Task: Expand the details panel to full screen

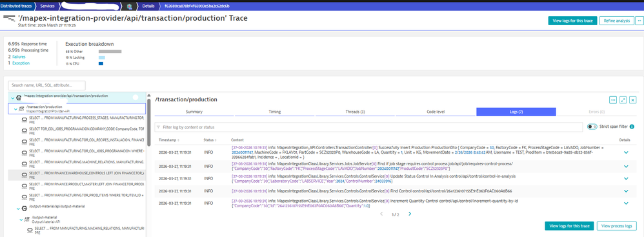Action: (623, 100)
